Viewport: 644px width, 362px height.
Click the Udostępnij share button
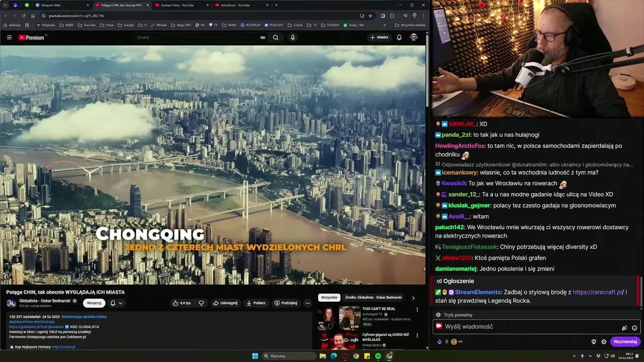(225, 303)
